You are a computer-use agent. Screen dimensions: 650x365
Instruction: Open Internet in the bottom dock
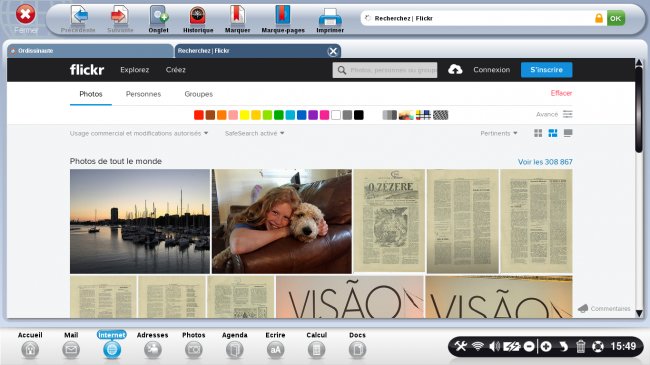pos(112,345)
